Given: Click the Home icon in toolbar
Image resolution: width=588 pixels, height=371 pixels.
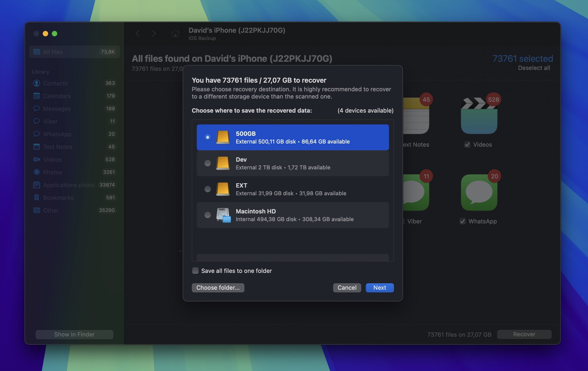Looking at the screenshot, I should click(175, 34).
